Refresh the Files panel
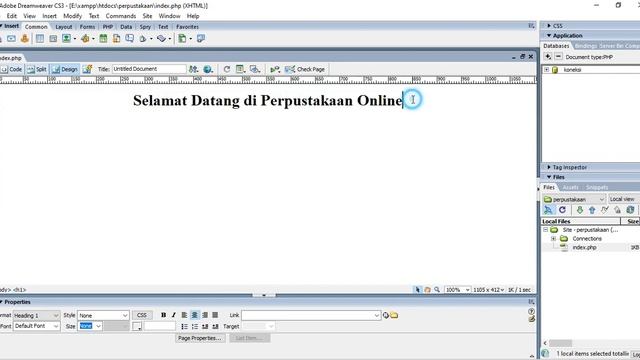 (x=562, y=210)
